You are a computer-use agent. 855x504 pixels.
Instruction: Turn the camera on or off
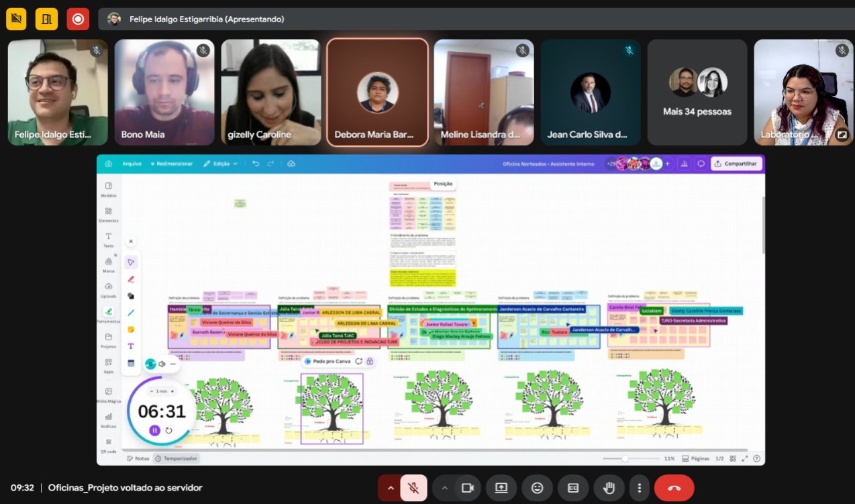pos(468,488)
